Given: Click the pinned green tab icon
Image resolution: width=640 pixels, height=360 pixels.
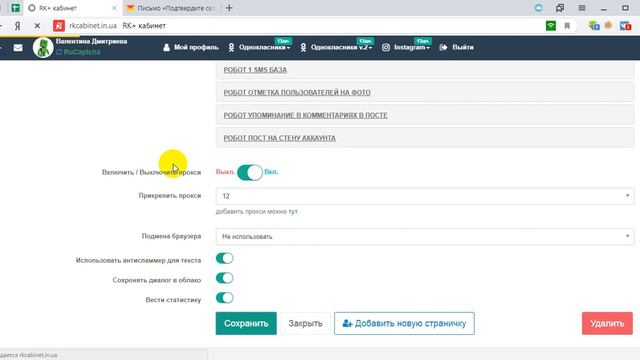Looking at the screenshot, I should (16, 8).
